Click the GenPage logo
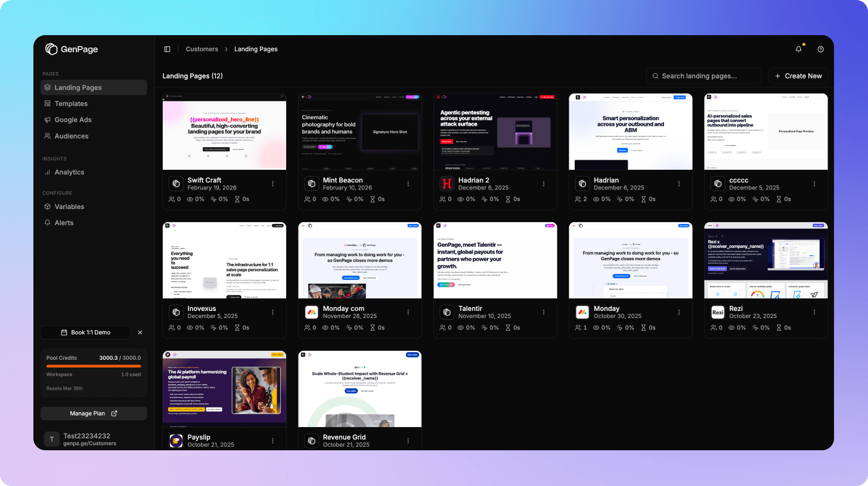This screenshot has height=486, width=868. (x=71, y=49)
